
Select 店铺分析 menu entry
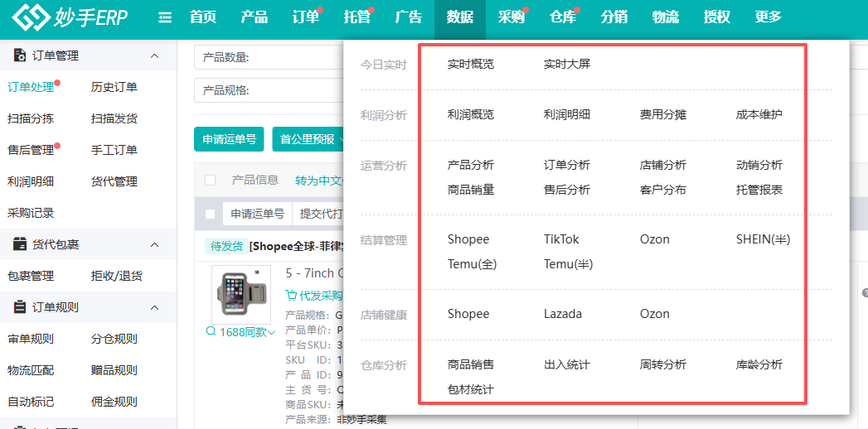663,166
